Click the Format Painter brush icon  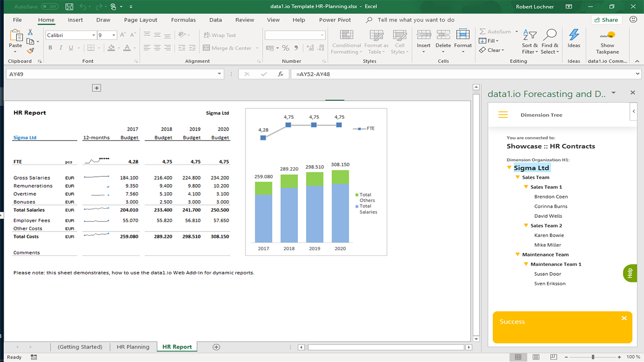(x=30, y=51)
